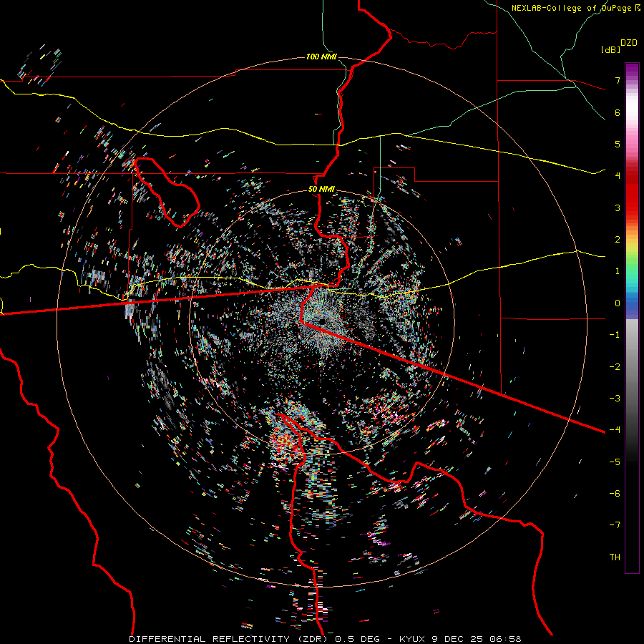Click the -6 value on color scale
644x644 pixels.
tap(615, 494)
